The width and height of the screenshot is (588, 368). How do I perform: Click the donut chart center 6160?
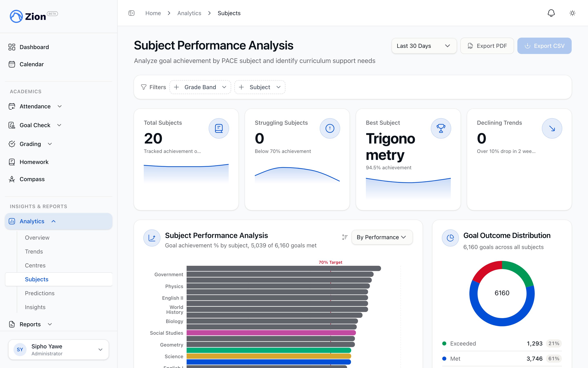tap(502, 293)
